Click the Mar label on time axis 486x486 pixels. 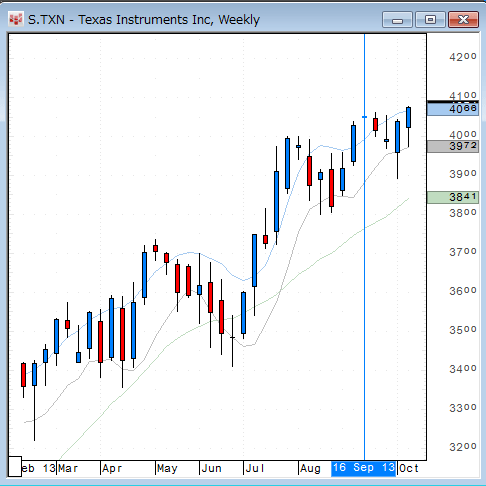[68, 469]
